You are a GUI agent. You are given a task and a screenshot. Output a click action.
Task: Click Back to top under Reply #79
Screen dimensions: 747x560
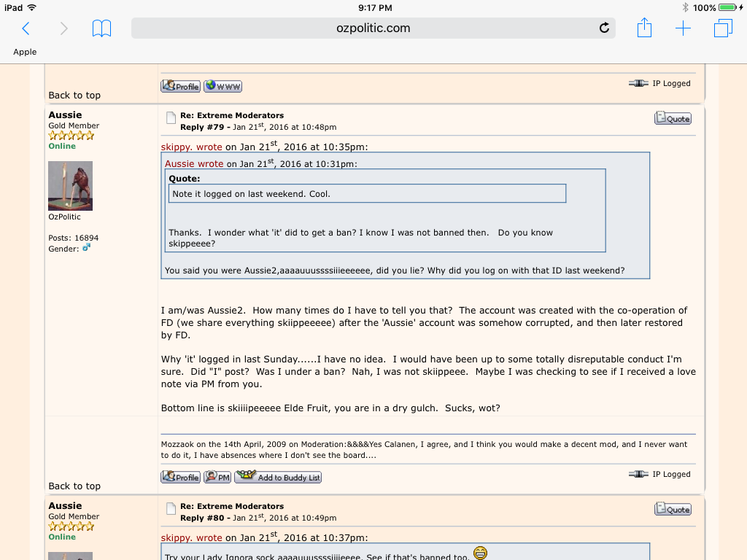74,486
